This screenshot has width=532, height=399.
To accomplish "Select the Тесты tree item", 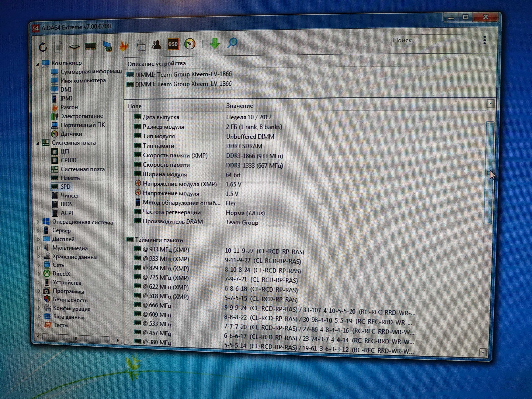I will [x=57, y=325].
